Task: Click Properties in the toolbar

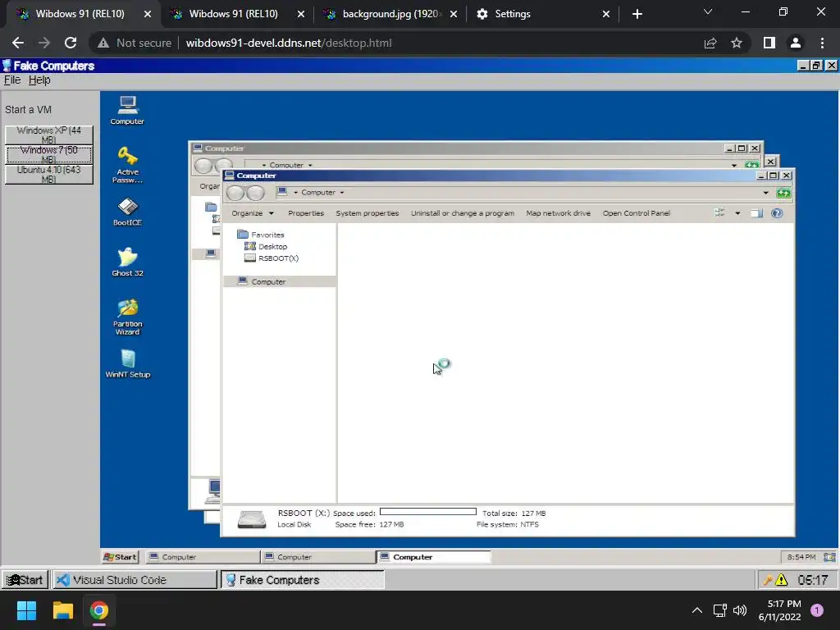Action: 306,213
